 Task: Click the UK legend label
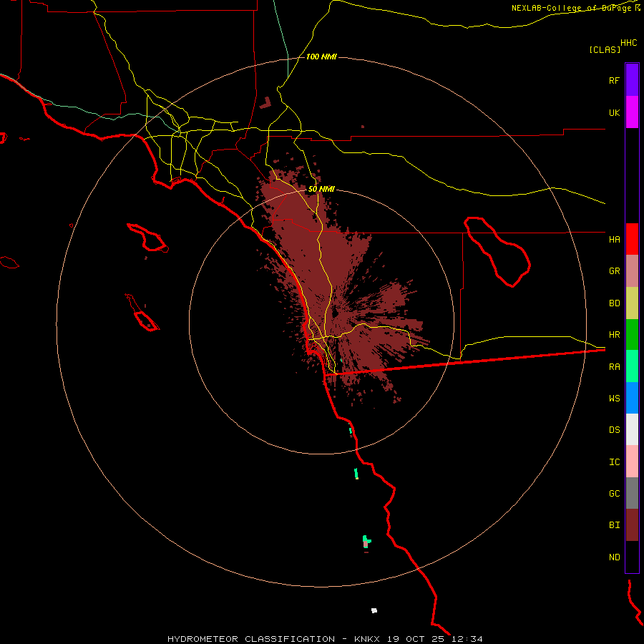tap(614, 112)
